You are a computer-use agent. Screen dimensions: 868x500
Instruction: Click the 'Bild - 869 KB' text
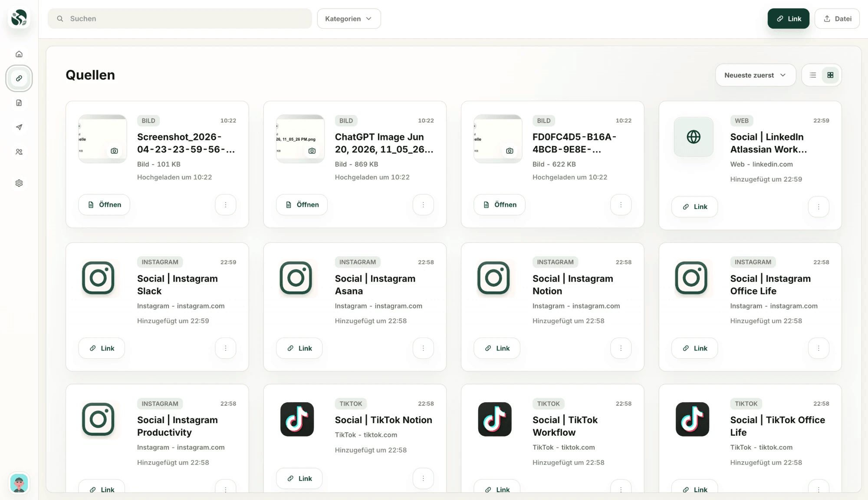pos(356,164)
